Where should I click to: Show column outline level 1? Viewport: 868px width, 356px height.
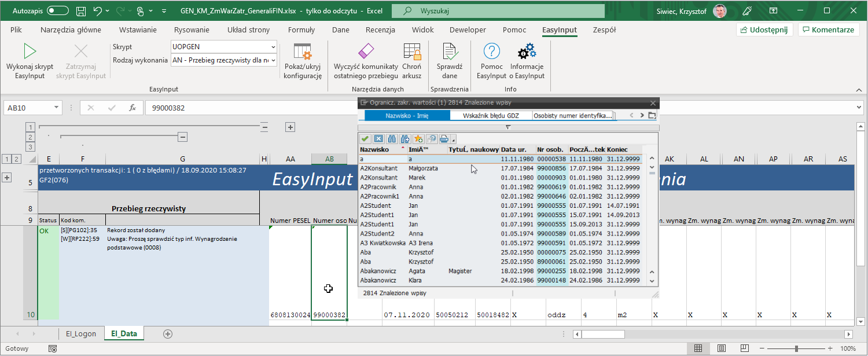point(31,127)
